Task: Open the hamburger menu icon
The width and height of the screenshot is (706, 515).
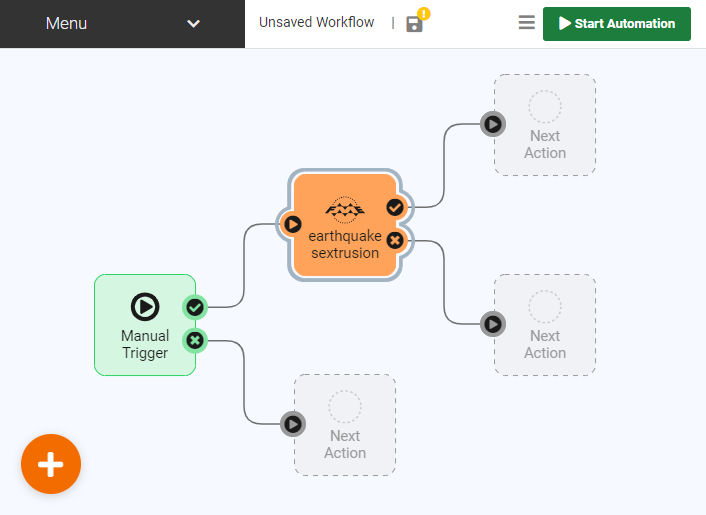Action: coord(527,23)
